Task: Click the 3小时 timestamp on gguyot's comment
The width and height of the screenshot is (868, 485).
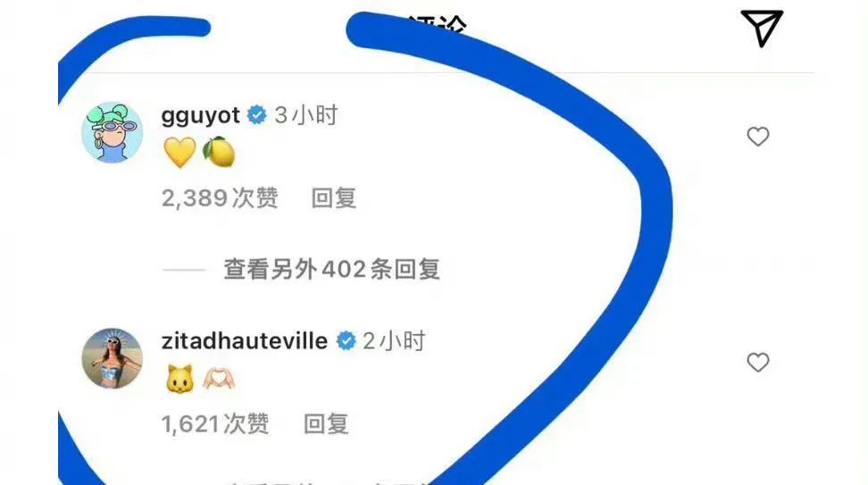Action: click(x=306, y=115)
